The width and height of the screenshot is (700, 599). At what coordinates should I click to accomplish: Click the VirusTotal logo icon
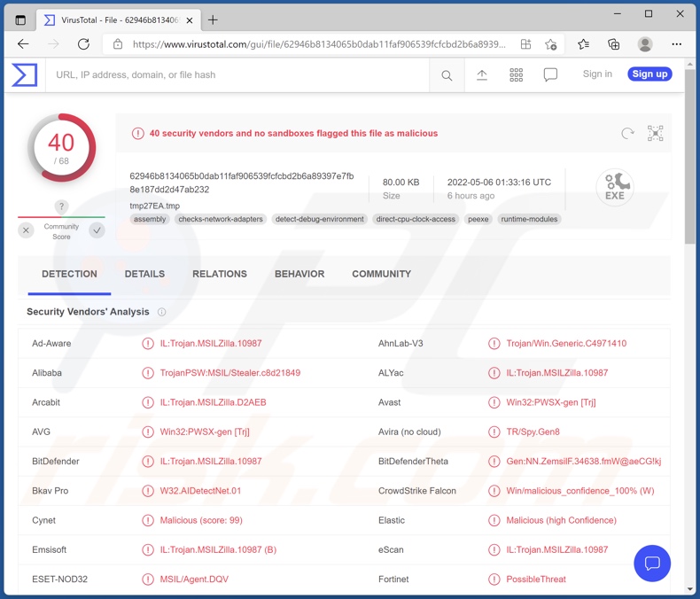(x=25, y=74)
